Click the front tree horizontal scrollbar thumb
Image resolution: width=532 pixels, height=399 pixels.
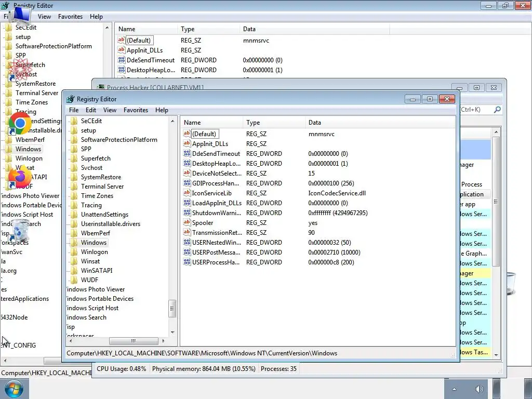pos(134,341)
